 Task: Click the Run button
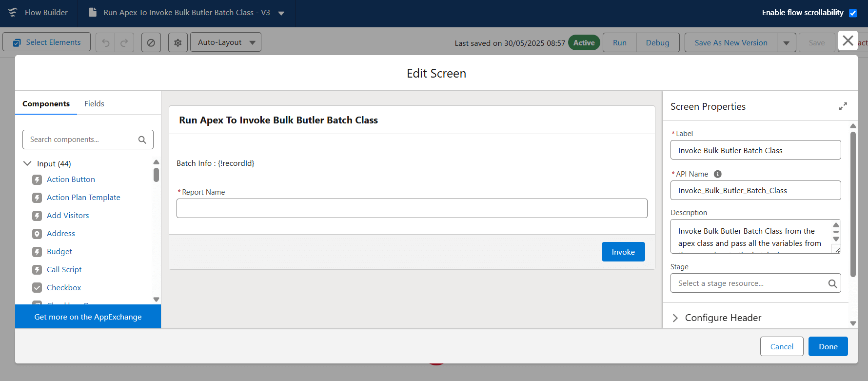click(619, 43)
